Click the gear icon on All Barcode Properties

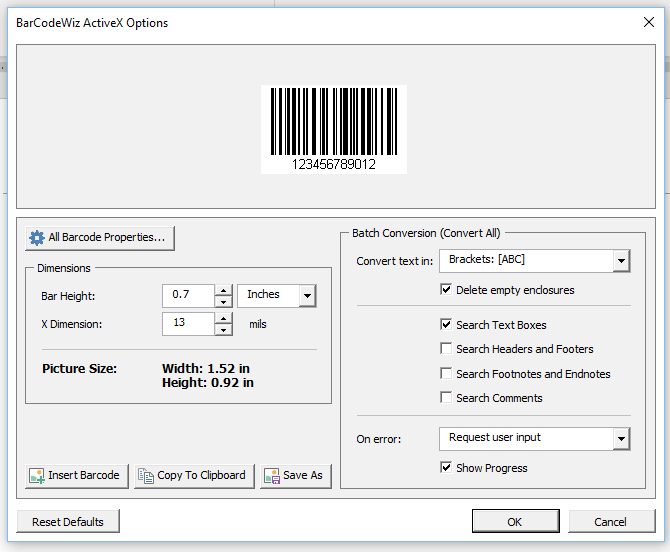[x=37, y=238]
